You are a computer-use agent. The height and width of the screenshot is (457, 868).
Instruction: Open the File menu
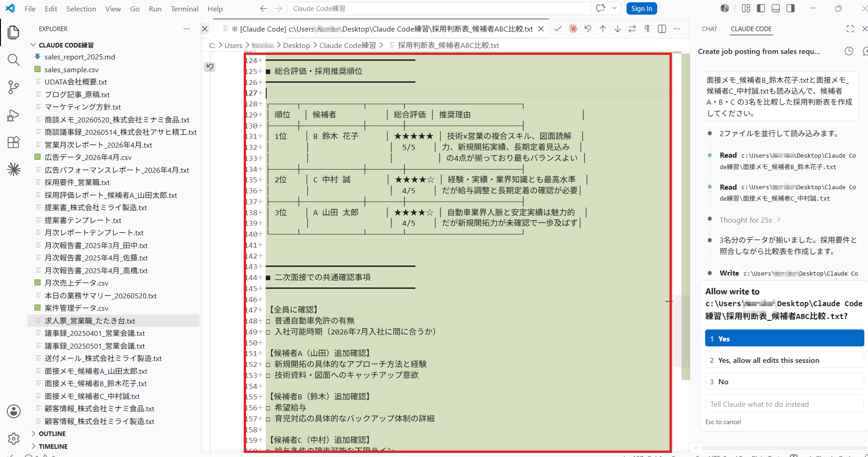[x=30, y=9]
